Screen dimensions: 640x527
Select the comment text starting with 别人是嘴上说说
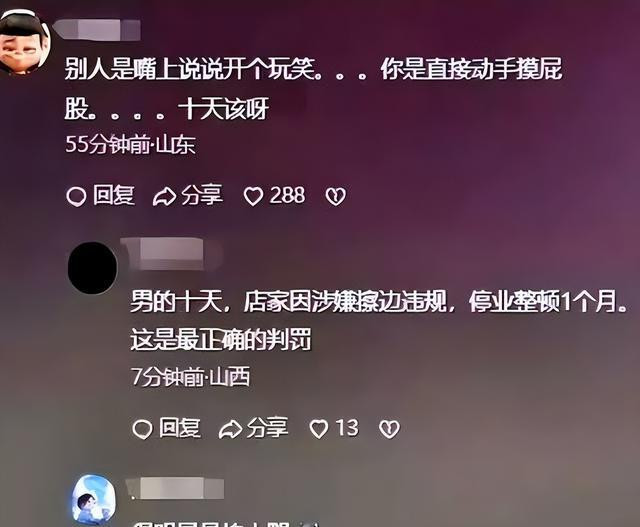313,89
